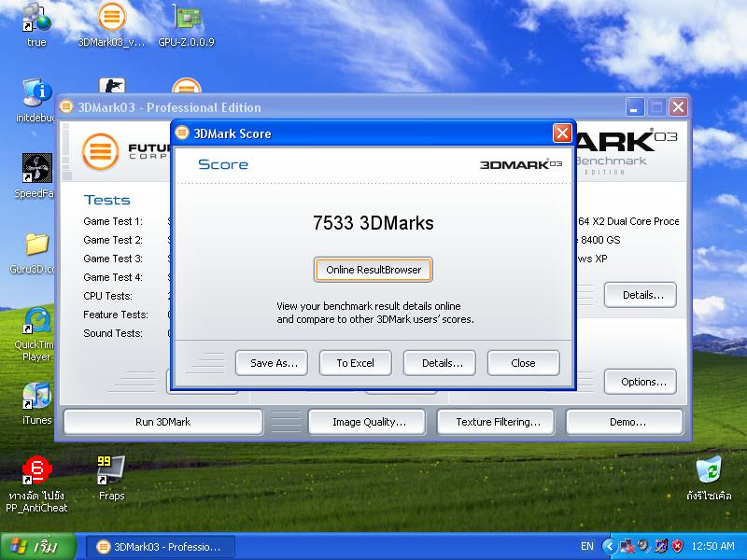Click the Online ResultBrowser button
This screenshot has width=747, height=560.
pos(373,270)
